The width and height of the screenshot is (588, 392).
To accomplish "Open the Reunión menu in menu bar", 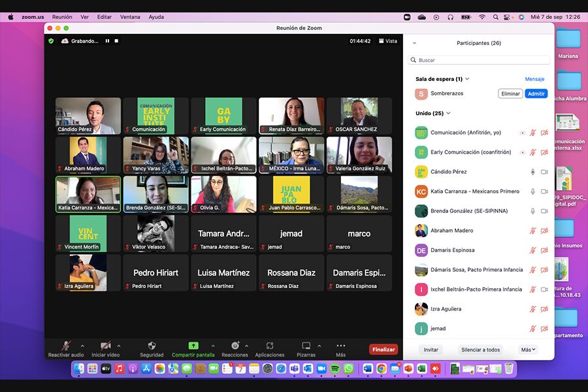I will point(62,17).
